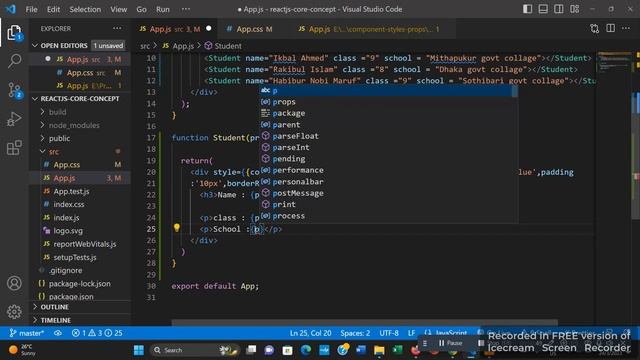This screenshot has width=640, height=360.
Task: Open reportWebVitals.js in explorer
Action: [80, 244]
